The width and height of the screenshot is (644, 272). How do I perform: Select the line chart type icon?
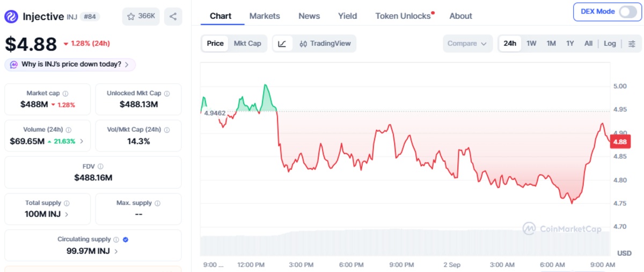(283, 44)
